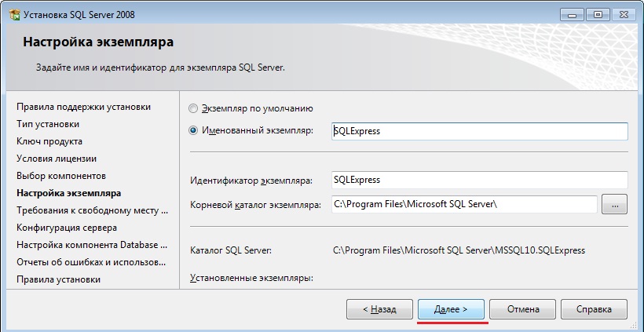Maximize the setup window

coord(598,15)
